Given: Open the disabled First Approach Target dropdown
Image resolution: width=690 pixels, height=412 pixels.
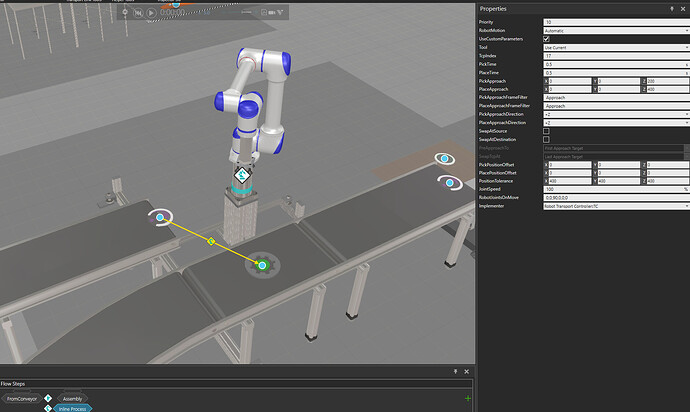Looking at the screenshot, I should [616, 148].
